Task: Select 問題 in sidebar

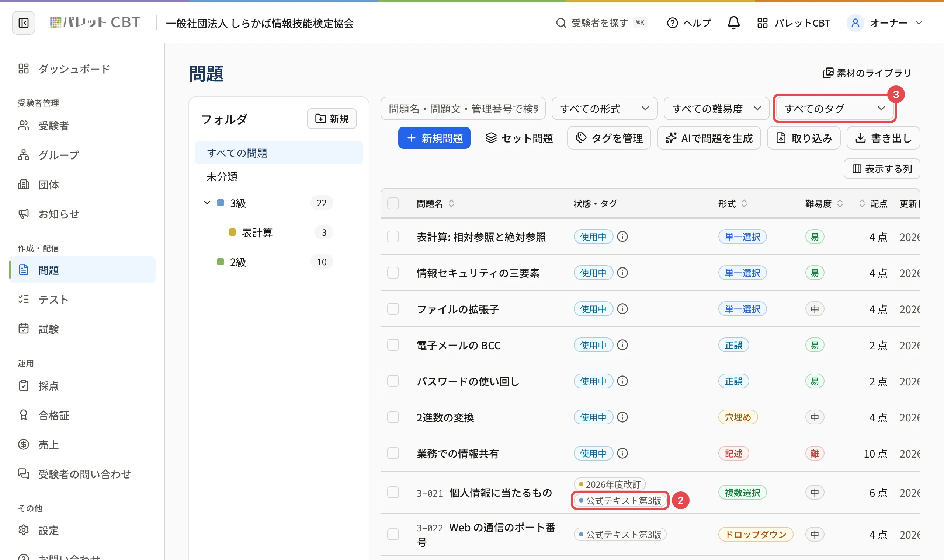Action: click(82, 270)
